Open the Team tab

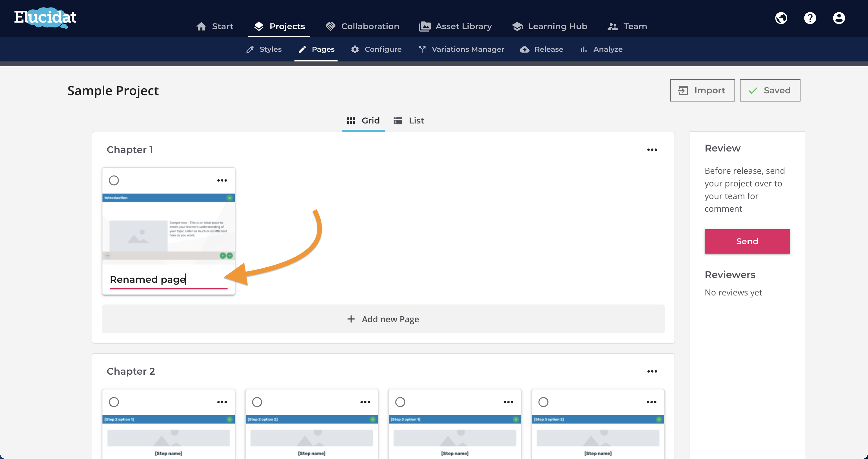tap(627, 26)
